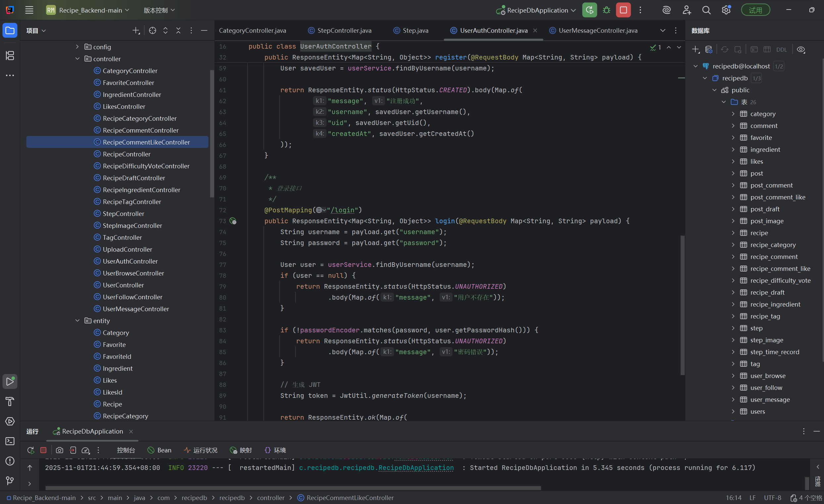Open the Structure tool window icon
The height and width of the screenshot is (504, 824).
click(10, 56)
